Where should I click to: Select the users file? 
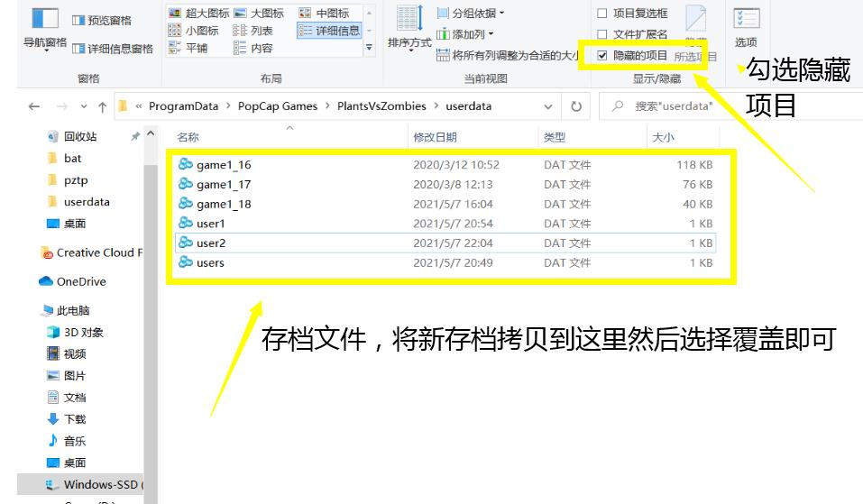[x=445, y=262]
